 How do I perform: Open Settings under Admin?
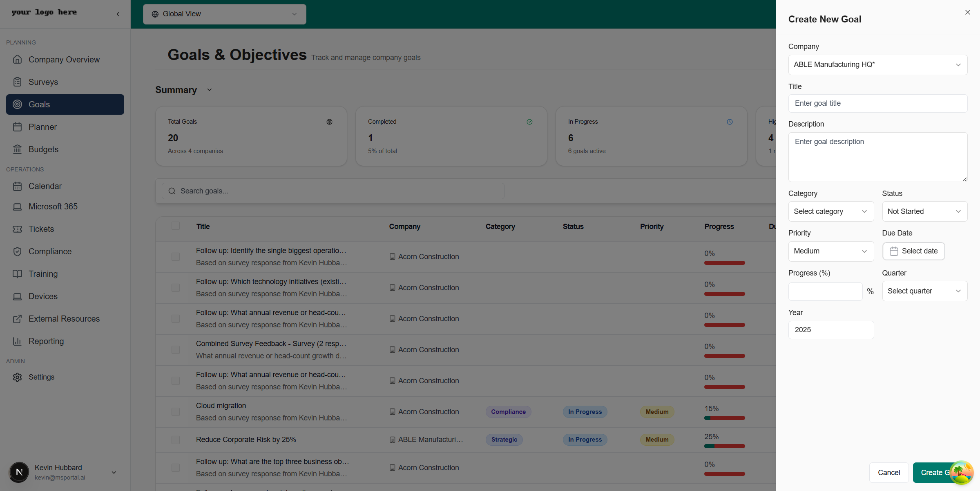coord(42,377)
